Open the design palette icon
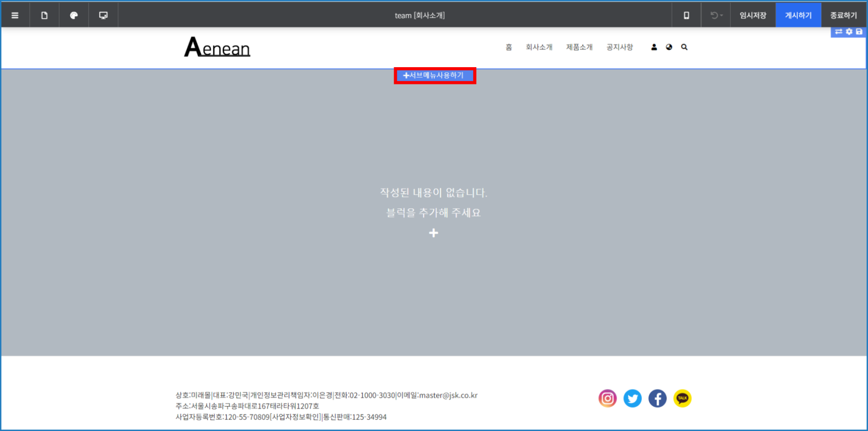 74,16
